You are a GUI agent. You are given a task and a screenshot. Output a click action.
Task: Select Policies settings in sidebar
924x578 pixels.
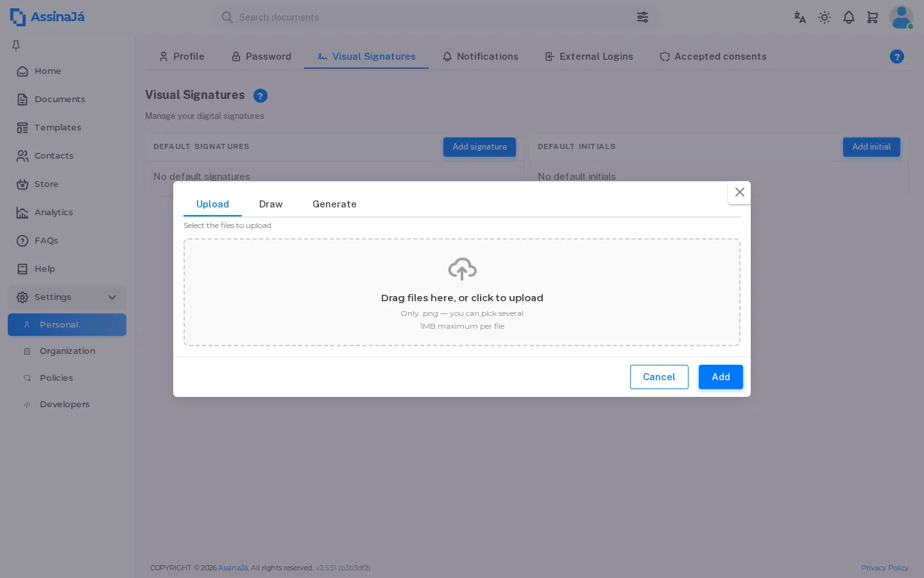[x=67, y=378]
